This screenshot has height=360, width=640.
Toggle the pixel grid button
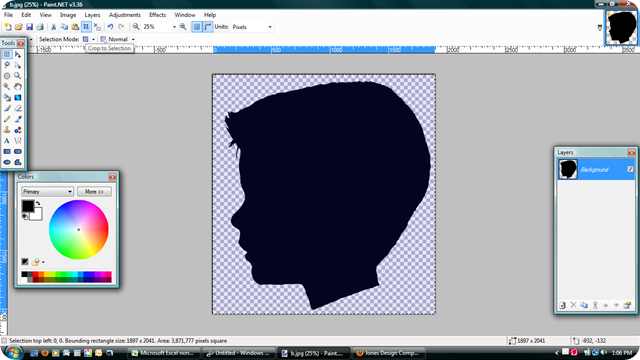click(197, 27)
